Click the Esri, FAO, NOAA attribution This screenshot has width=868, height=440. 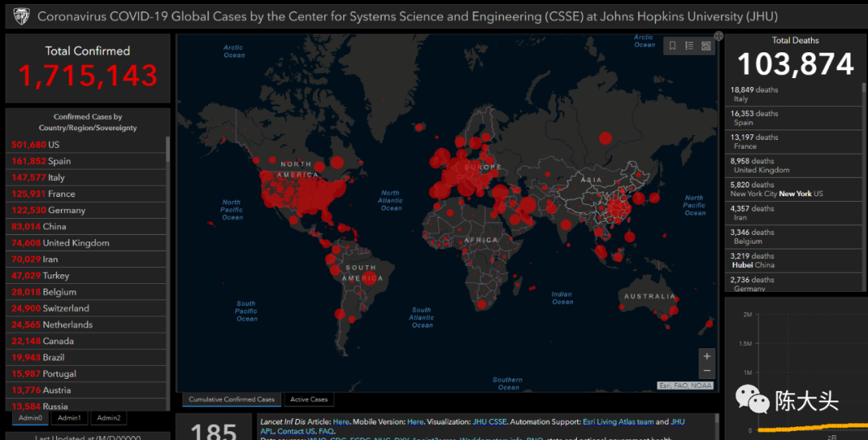(x=686, y=385)
